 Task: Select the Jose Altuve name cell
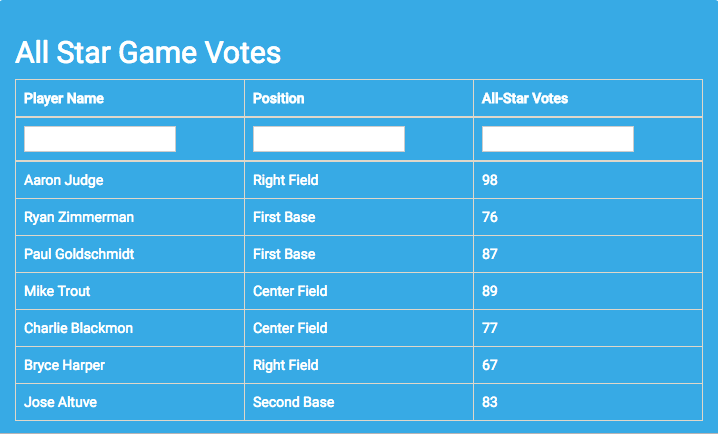click(x=130, y=402)
